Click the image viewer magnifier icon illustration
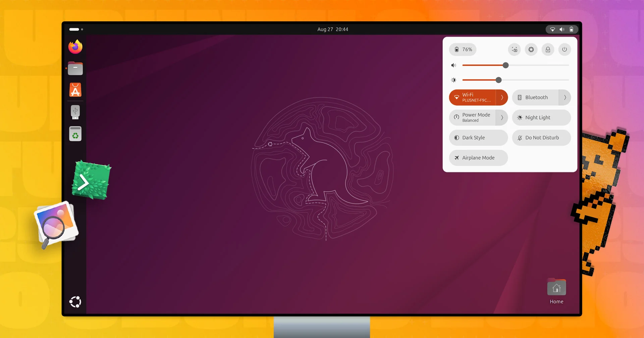 pyautogui.click(x=56, y=225)
